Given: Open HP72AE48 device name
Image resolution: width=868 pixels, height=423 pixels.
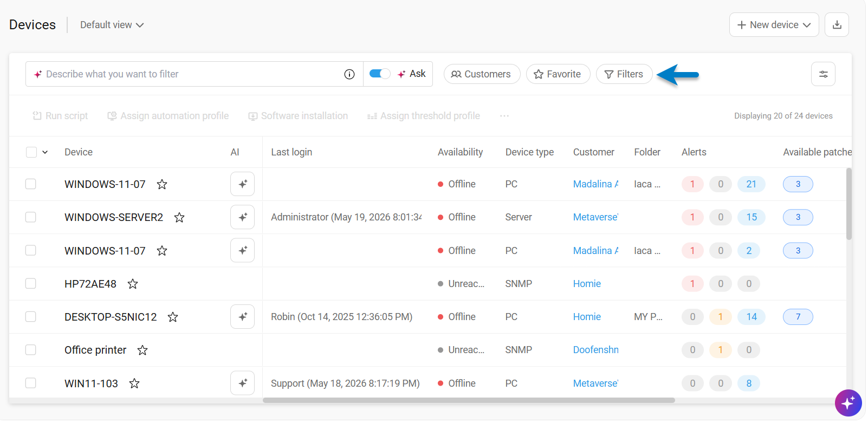Looking at the screenshot, I should click(x=90, y=284).
